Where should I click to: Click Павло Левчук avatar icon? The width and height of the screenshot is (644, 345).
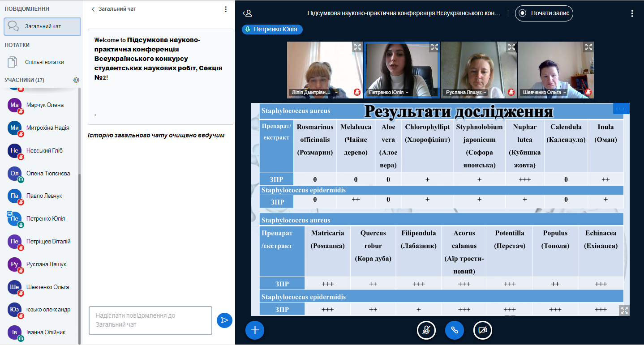15,196
